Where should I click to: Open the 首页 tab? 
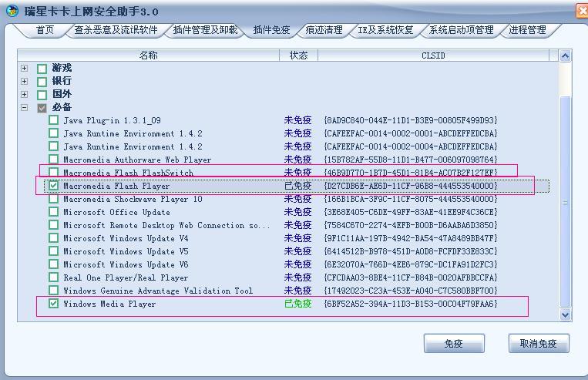(x=45, y=30)
